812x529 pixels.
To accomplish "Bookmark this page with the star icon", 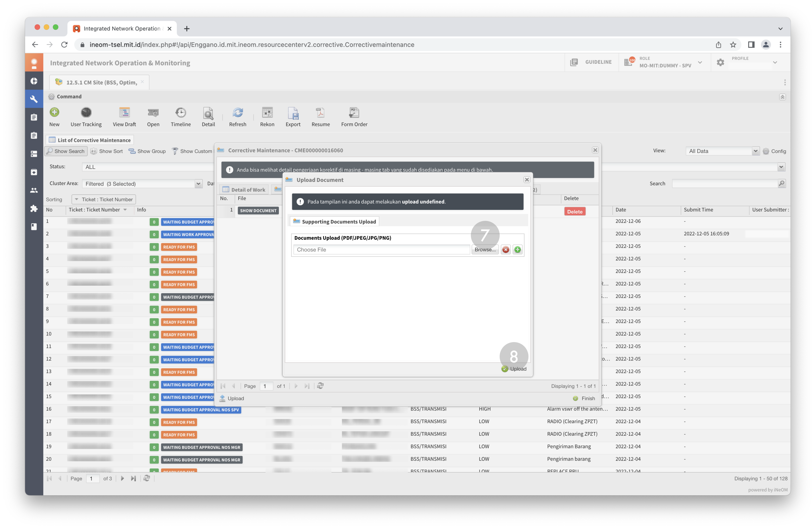I will click(x=733, y=45).
